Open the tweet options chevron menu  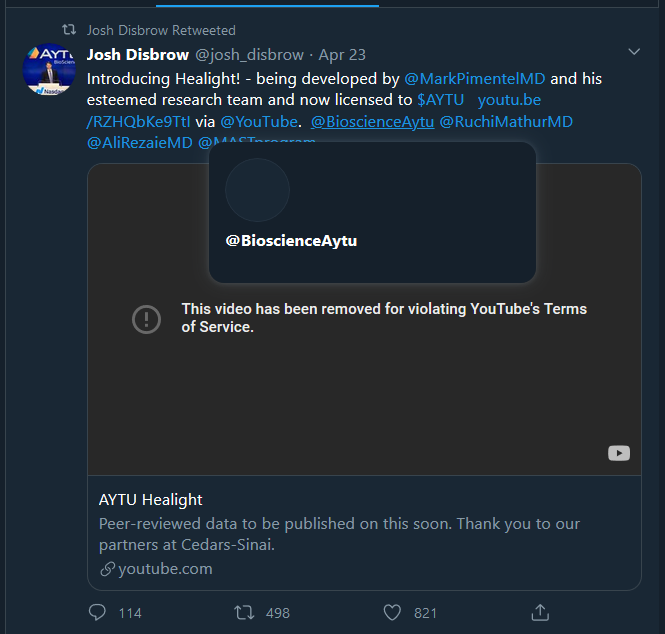pyautogui.click(x=633, y=51)
